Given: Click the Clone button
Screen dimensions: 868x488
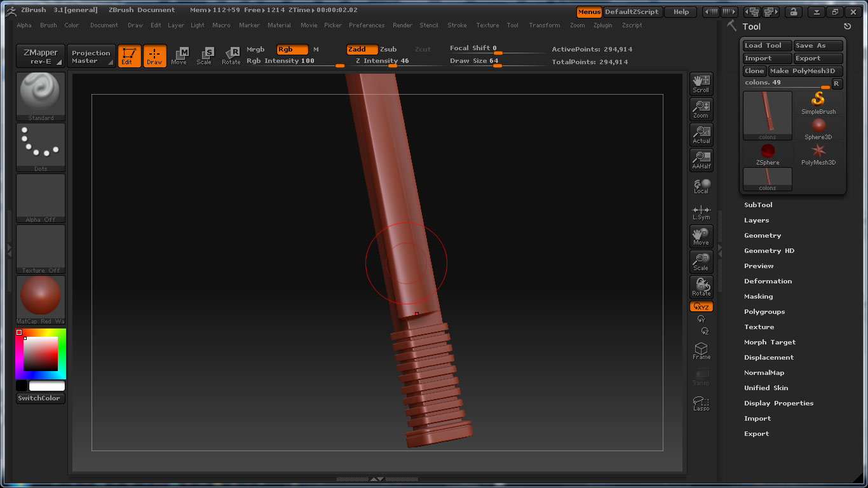Looking at the screenshot, I should coord(754,71).
